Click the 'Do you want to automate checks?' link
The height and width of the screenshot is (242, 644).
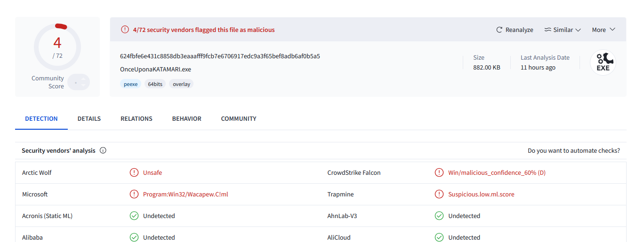(x=574, y=151)
